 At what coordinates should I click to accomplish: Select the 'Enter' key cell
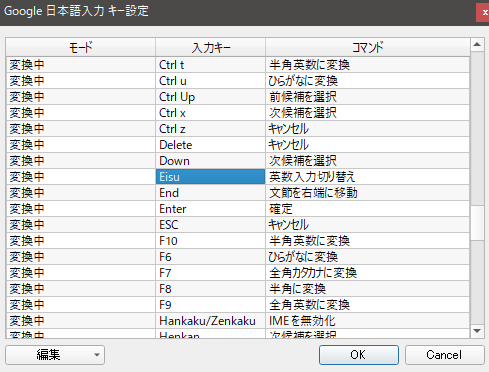(x=211, y=209)
